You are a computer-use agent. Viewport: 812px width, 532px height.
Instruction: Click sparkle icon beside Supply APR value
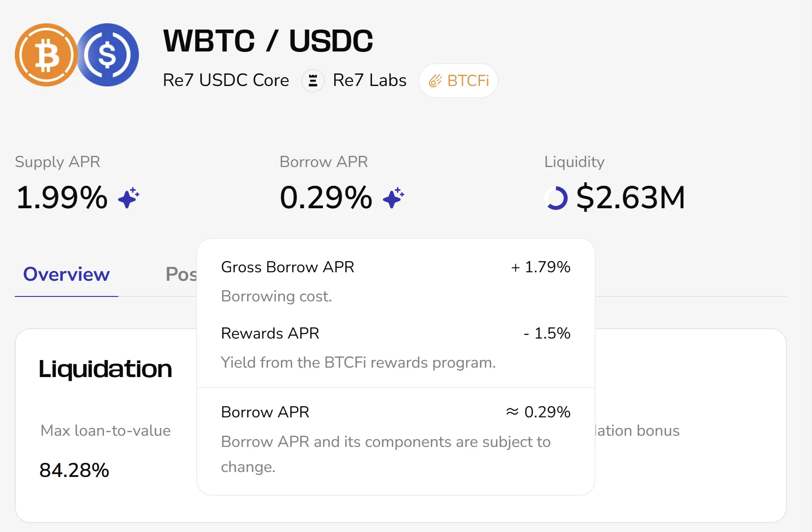click(x=129, y=198)
